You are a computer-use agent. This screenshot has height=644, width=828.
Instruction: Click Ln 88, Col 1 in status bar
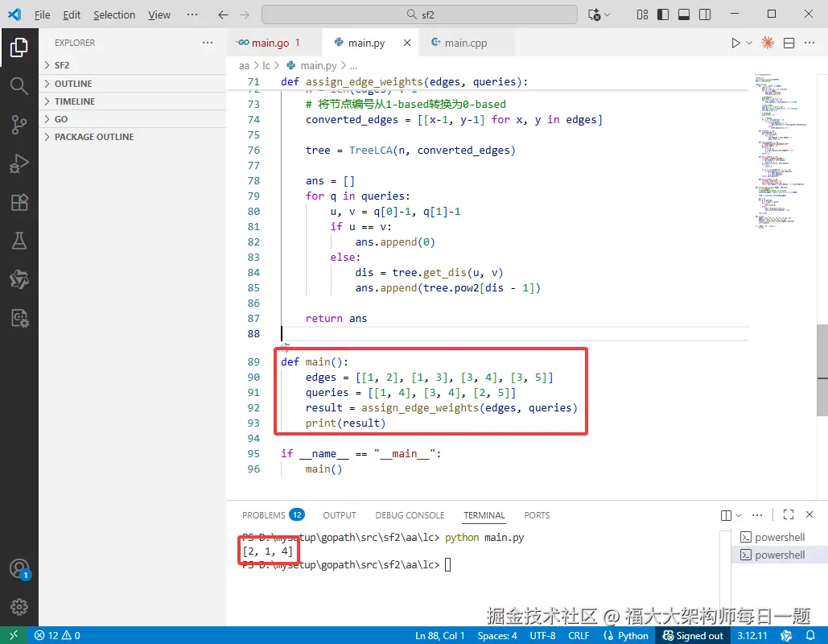click(x=440, y=635)
